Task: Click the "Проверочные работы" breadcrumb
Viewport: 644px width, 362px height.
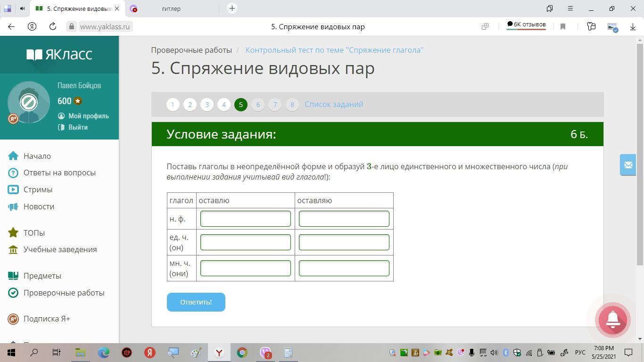Action: click(x=191, y=50)
